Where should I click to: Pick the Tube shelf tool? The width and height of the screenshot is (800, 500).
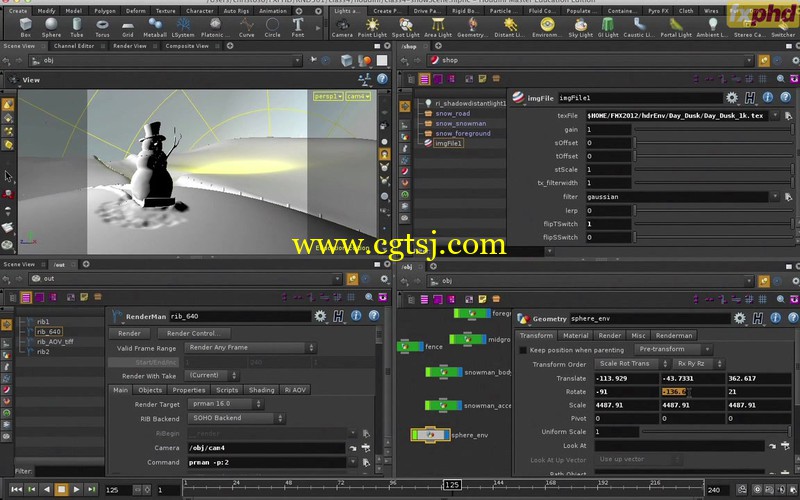pos(77,27)
